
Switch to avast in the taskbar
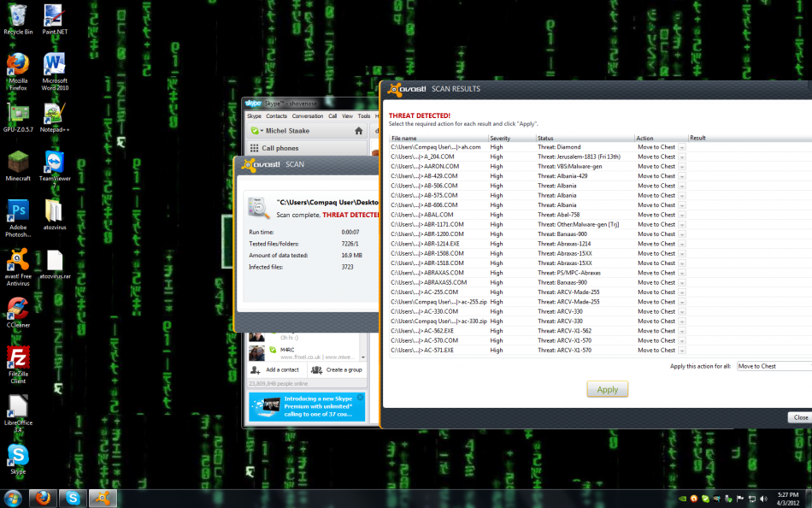pyautogui.click(x=103, y=498)
